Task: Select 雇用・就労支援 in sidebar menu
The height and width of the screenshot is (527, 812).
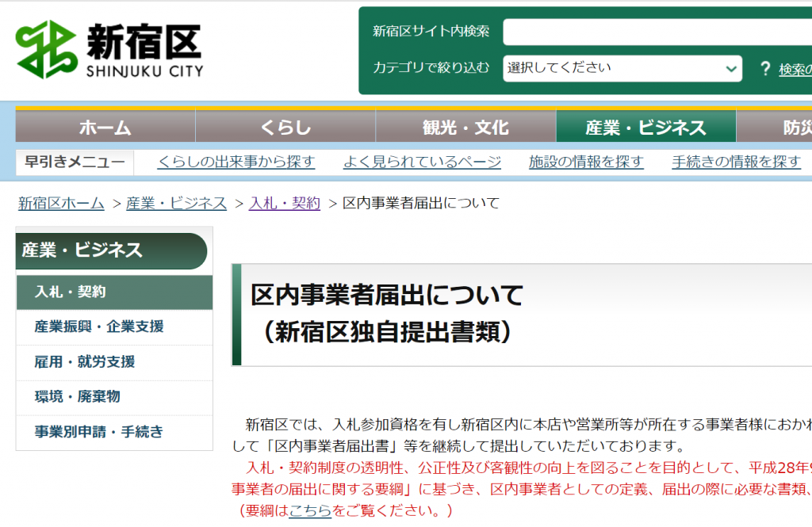Action: click(x=85, y=362)
